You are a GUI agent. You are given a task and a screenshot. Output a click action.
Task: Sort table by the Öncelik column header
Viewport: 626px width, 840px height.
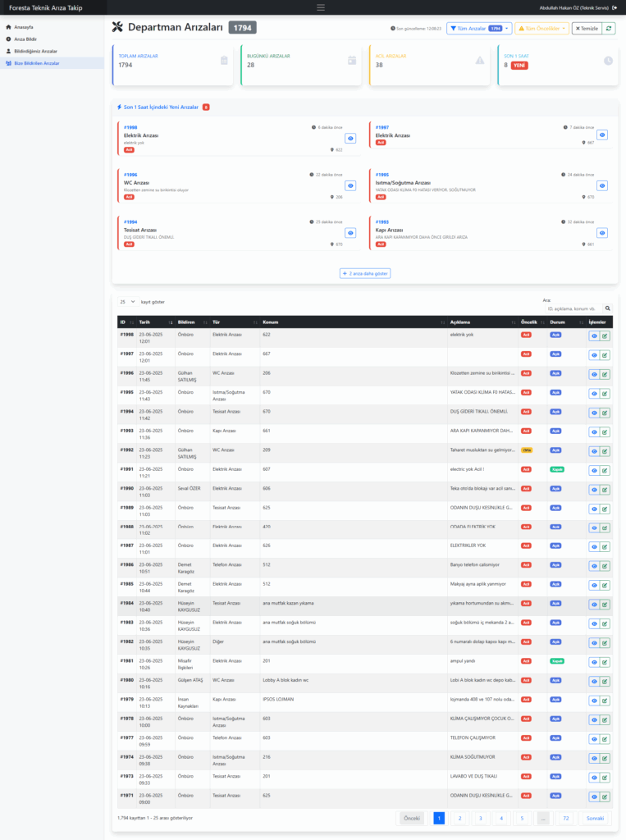(x=532, y=322)
